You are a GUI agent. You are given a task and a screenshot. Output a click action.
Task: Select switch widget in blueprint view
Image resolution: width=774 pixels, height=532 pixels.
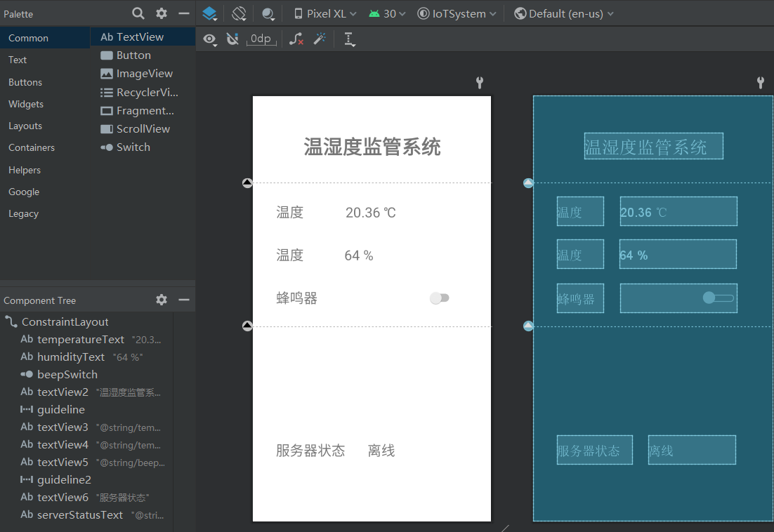(x=678, y=298)
